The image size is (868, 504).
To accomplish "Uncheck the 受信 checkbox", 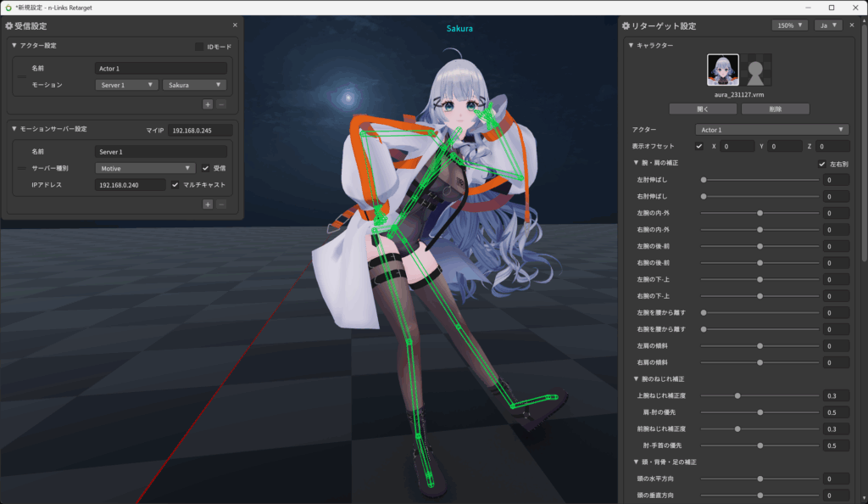I will tap(205, 168).
